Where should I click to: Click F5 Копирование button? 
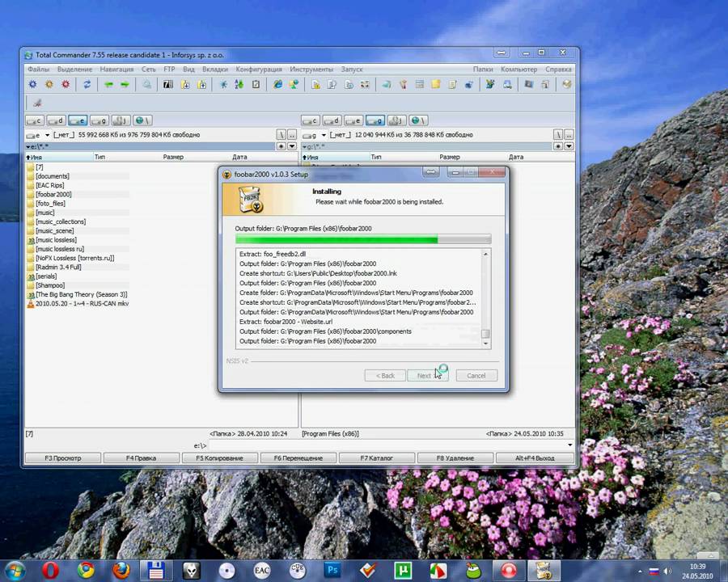pyautogui.click(x=219, y=458)
